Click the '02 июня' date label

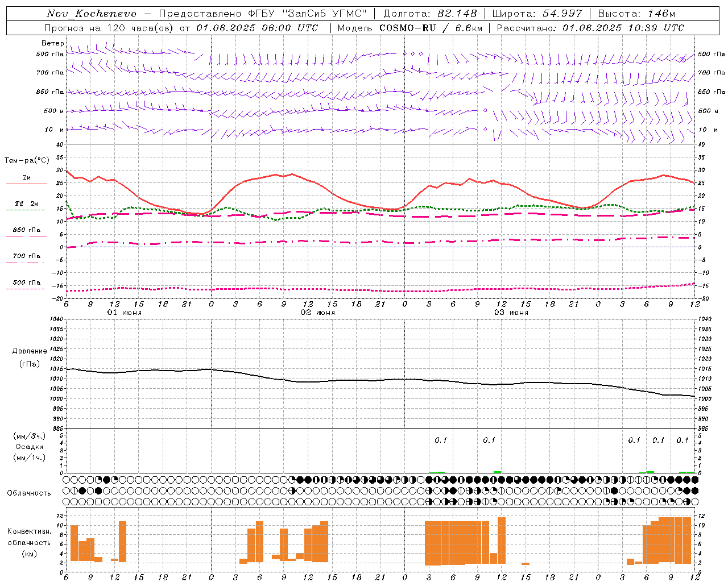318,313
